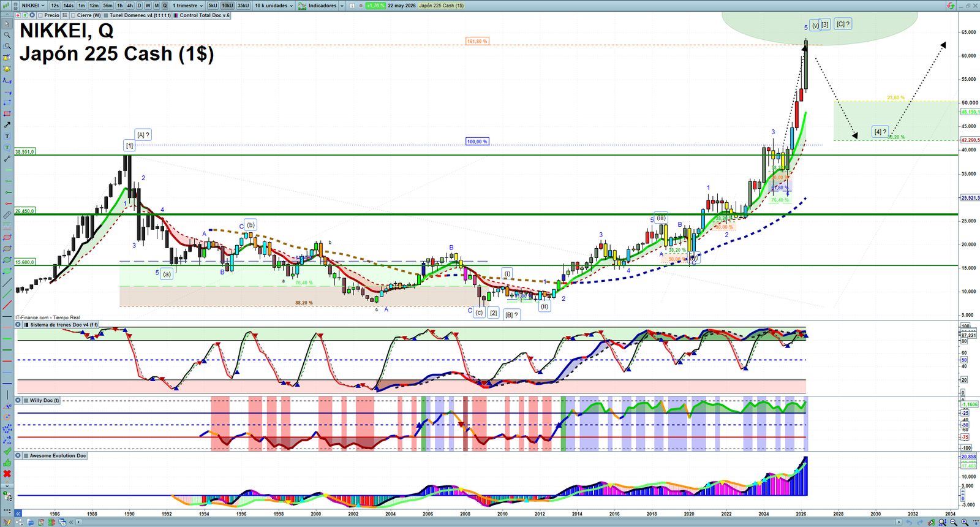Click the +1,76 % change indicator
The image size is (980, 527).
click(x=375, y=6)
